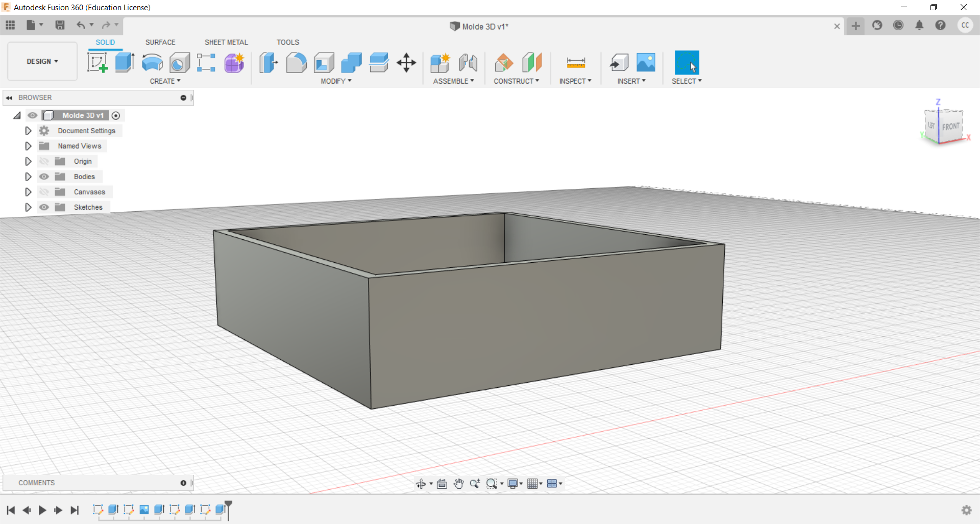Show the Origin folder contents
The image size is (980, 524).
pyautogui.click(x=28, y=161)
